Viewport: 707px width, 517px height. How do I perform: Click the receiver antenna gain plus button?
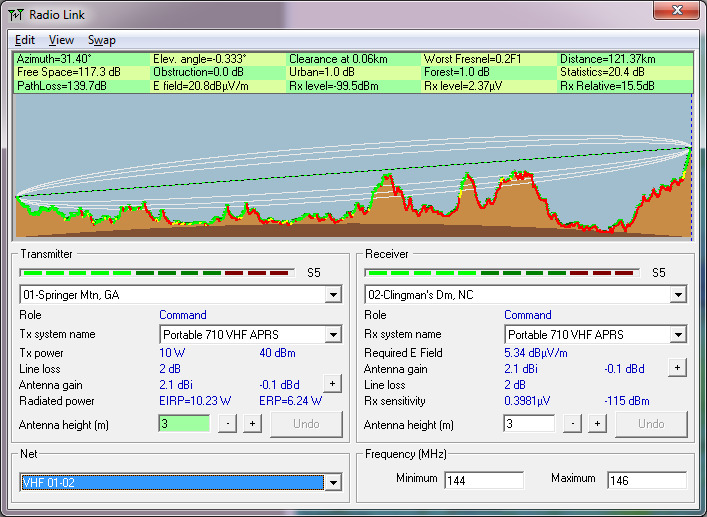(x=677, y=367)
